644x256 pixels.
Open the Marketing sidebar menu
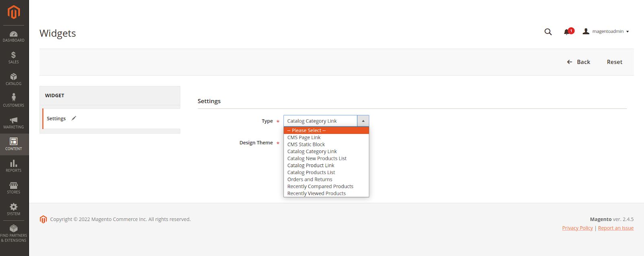(14, 123)
